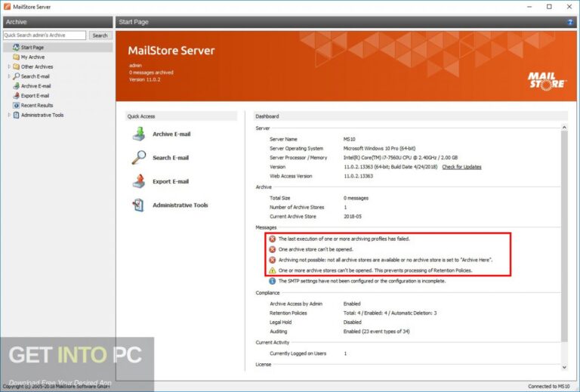
Task: Click the Export E-mail icon in sidebar
Action: [x=16, y=95]
